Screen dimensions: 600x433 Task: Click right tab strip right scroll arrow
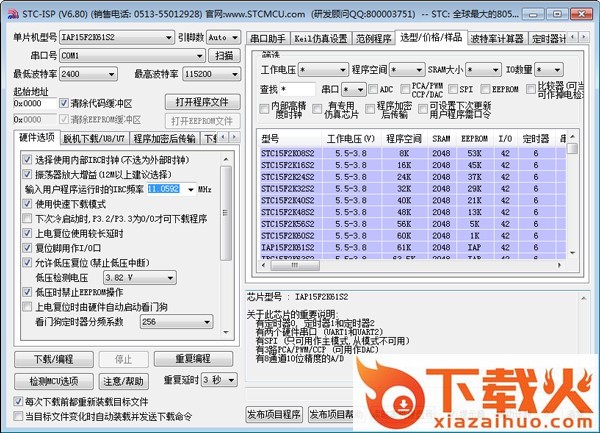click(583, 37)
